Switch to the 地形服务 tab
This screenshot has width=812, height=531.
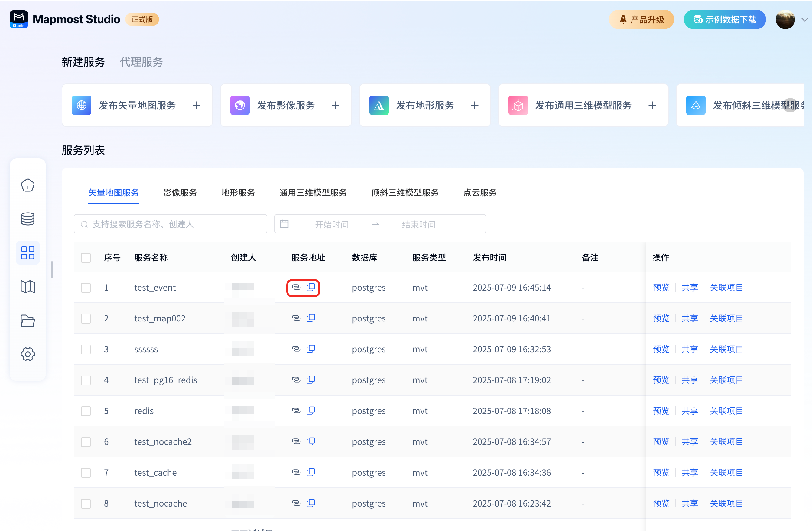coord(238,193)
